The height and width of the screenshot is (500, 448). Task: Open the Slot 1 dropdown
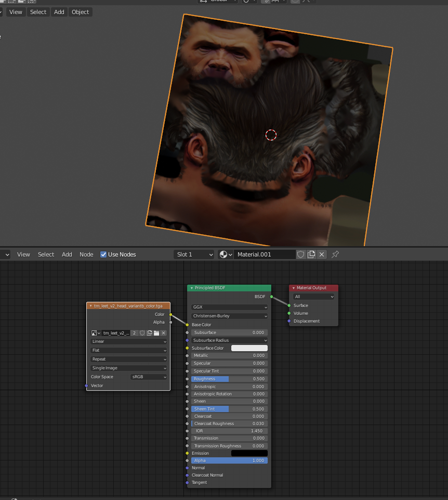(x=194, y=254)
